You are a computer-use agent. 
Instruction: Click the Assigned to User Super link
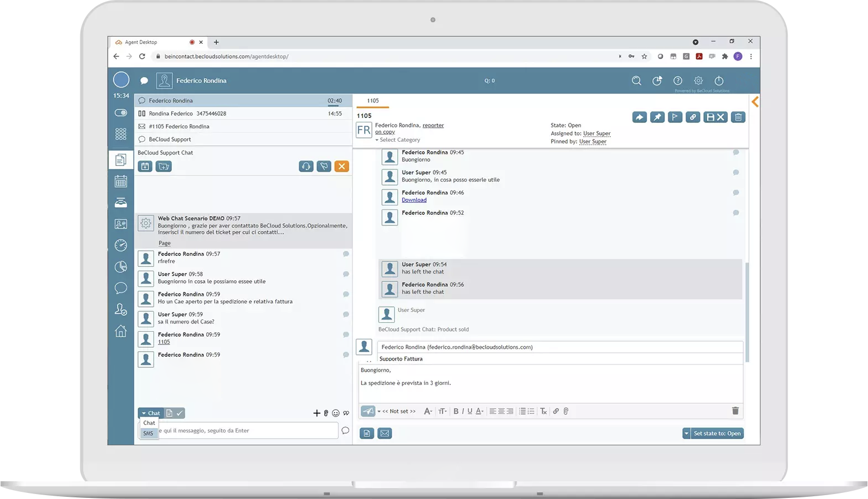click(x=597, y=133)
